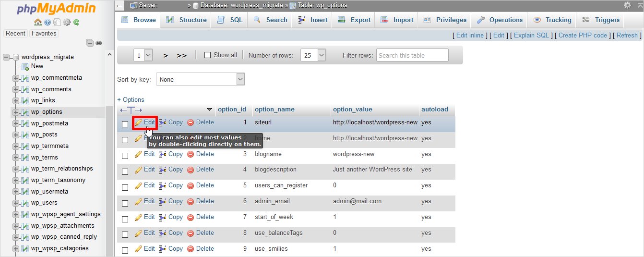Viewport: 644px width, 257px height.
Task: Open the blue documentation help icon
Action: [x=48, y=22]
